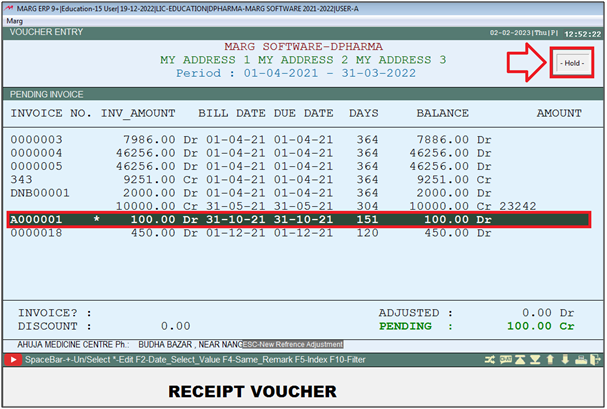The height and width of the screenshot is (409, 607).
Task: Click the INVOICE? field
Action: [55, 313]
